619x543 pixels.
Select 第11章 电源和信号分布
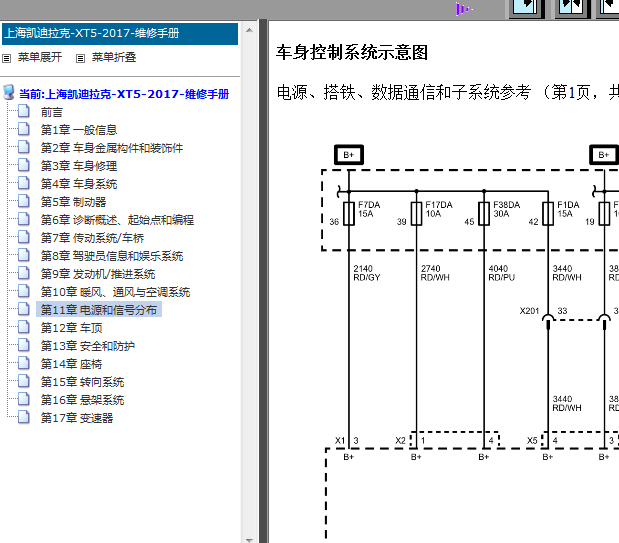point(99,310)
